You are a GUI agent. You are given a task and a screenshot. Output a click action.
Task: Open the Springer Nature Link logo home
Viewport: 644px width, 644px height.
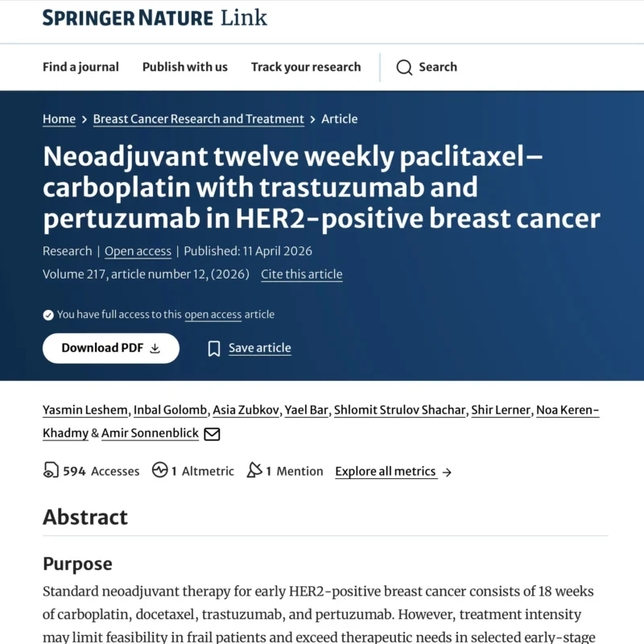point(155,18)
